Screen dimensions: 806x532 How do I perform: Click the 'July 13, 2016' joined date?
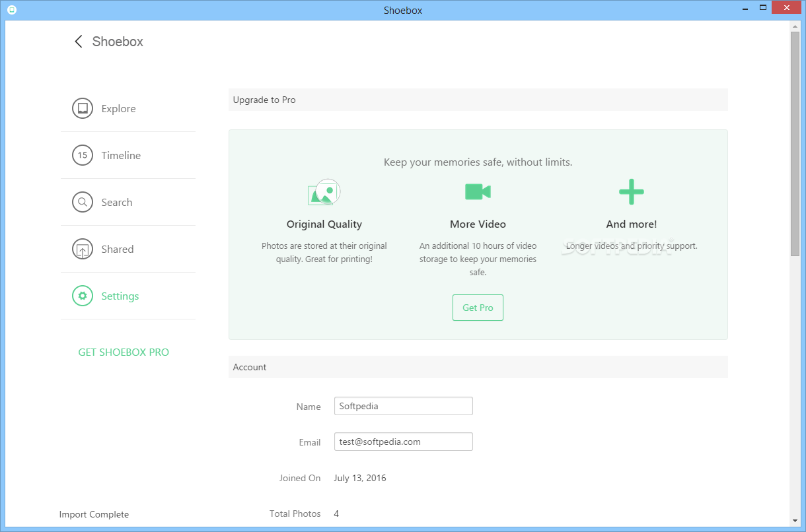[x=360, y=478]
